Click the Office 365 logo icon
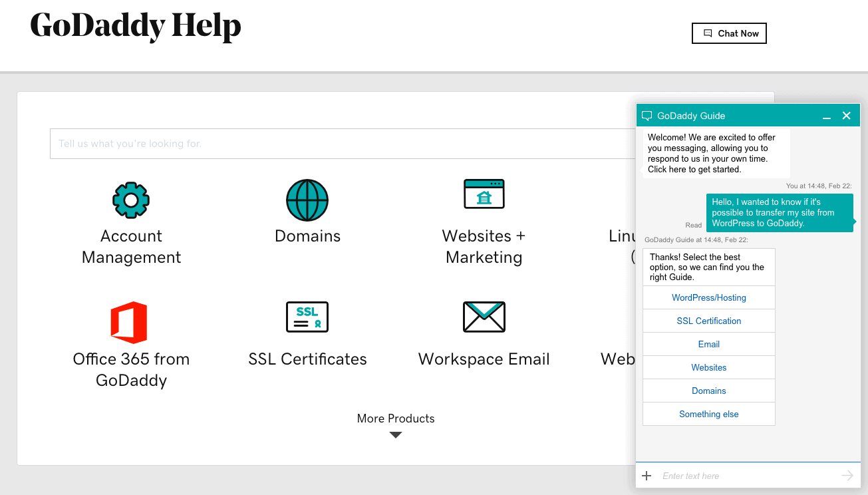This screenshot has height=495, width=868. (x=129, y=322)
